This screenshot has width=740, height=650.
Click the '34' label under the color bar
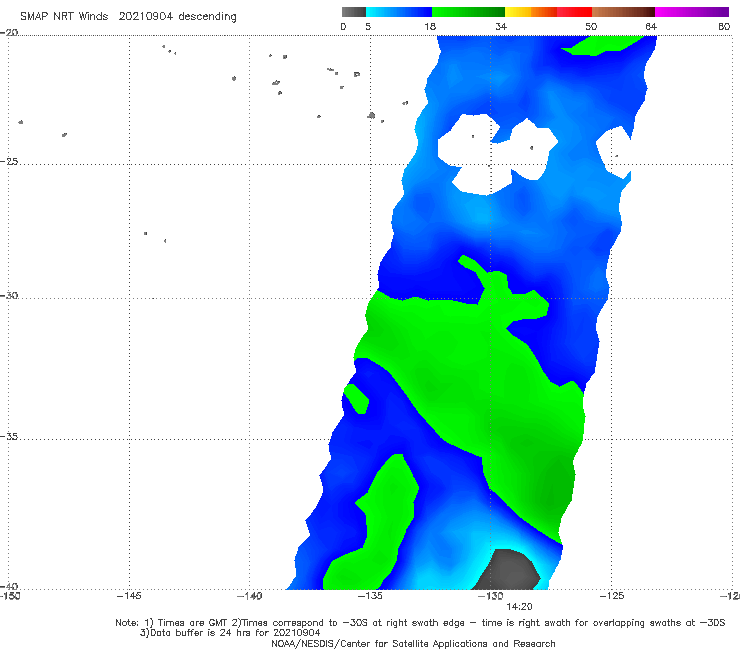pyautogui.click(x=501, y=26)
